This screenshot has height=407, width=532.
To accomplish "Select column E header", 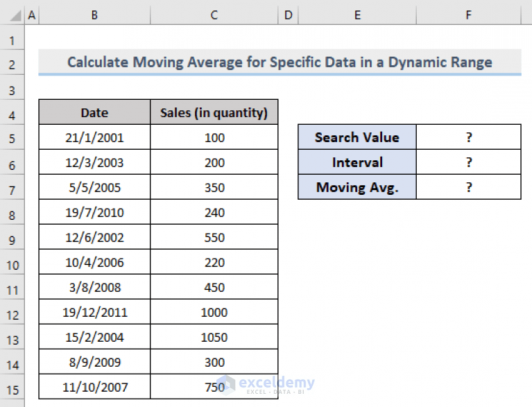I will 357,15.
